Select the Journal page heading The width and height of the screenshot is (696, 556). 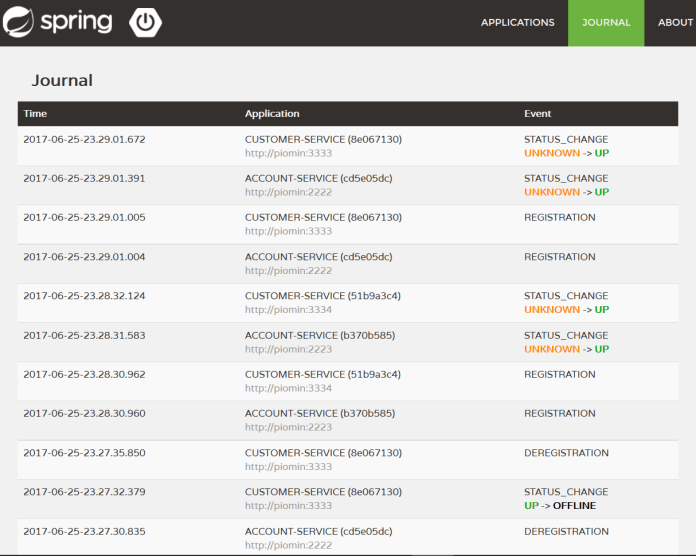point(62,80)
